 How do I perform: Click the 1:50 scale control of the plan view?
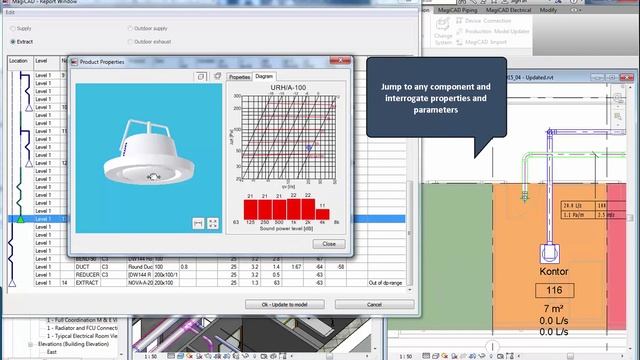click(x=405, y=356)
